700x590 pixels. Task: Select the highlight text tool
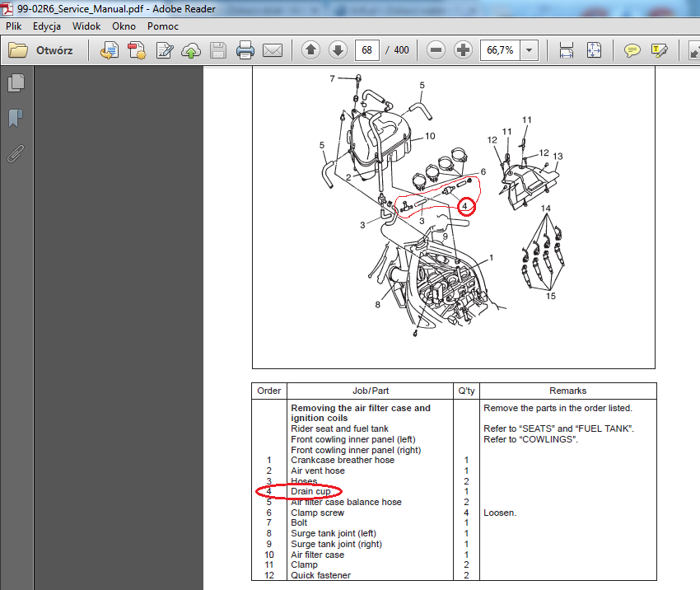pos(659,50)
